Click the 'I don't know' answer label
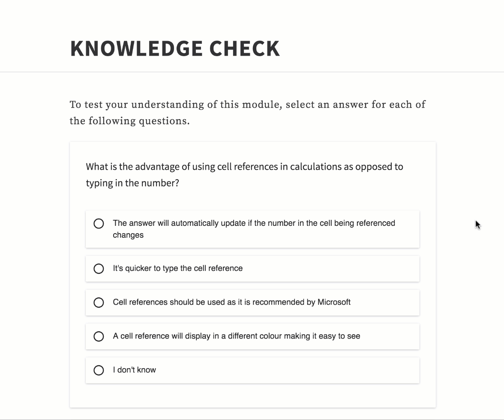Viewport: 504px width, 420px height. (134, 370)
